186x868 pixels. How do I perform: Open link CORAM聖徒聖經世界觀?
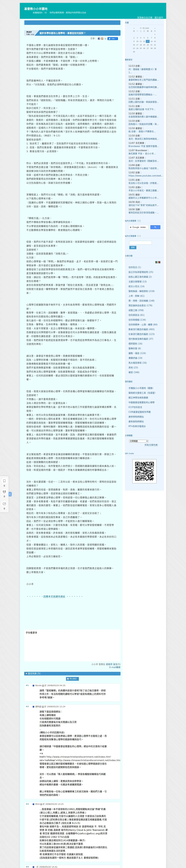click(x=139, y=412)
